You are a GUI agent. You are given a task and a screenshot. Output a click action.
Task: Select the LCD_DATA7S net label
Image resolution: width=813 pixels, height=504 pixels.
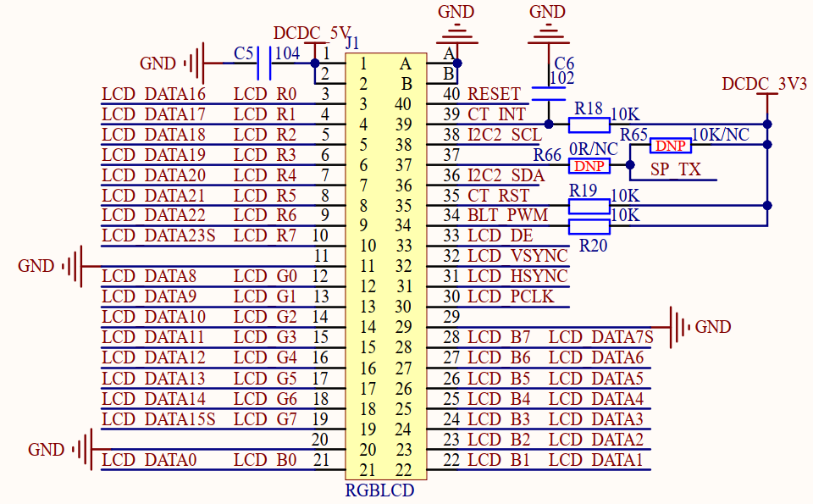(x=601, y=337)
